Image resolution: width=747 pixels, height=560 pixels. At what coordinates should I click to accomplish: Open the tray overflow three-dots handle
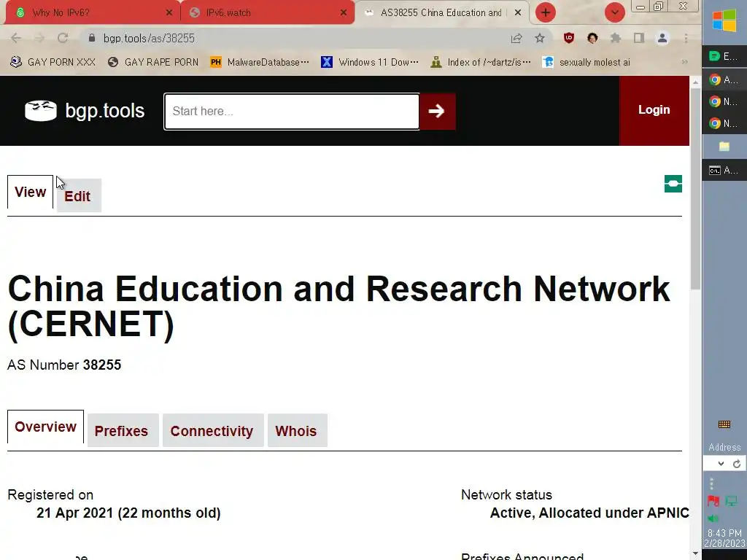pos(711,484)
